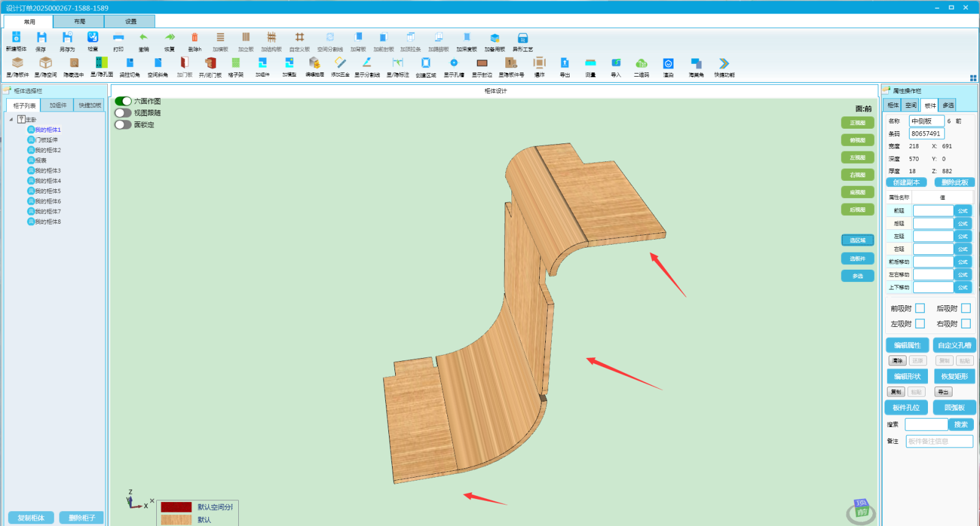Click the 打印 (Print) icon
The width and height of the screenshot is (980, 526).
(118, 38)
